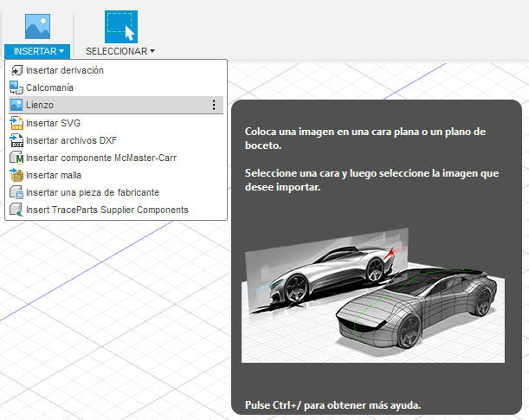Click the car canvas preview image in tooltip

[x=373, y=295]
